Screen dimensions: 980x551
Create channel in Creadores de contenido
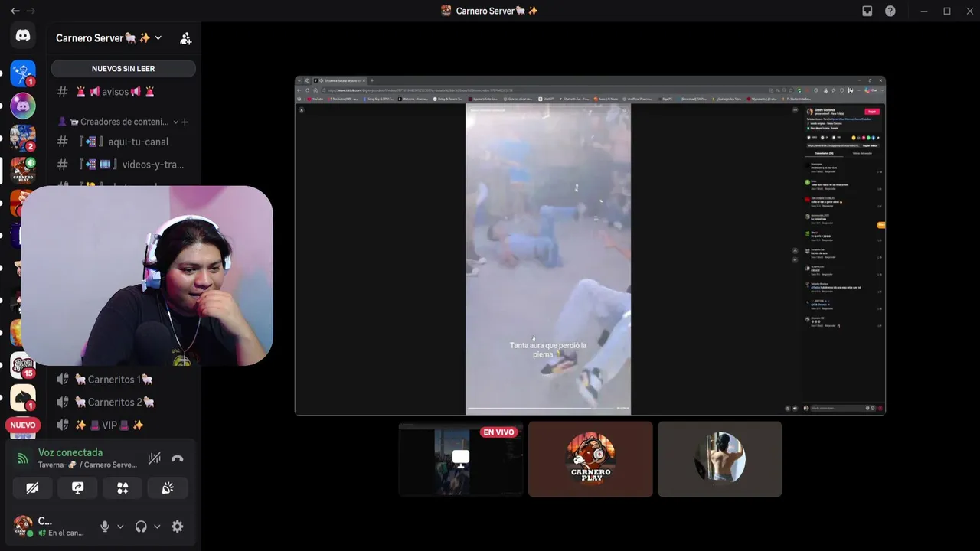tap(185, 122)
